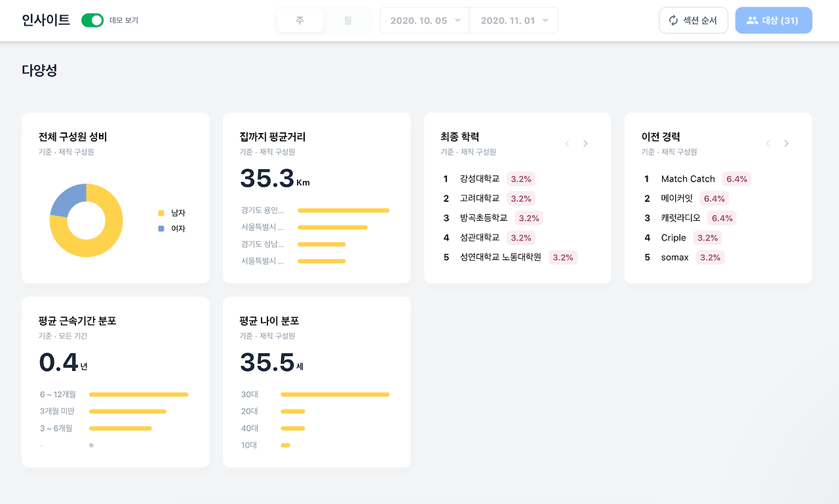The width and height of the screenshot is (839, 504).
Task: Click the 40대 age row
Action: click(273, 429)
